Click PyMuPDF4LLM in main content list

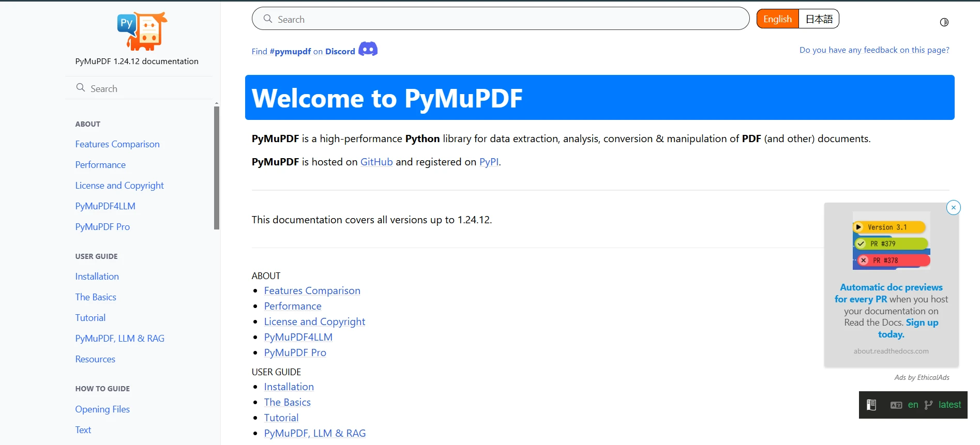click(298, 337)
